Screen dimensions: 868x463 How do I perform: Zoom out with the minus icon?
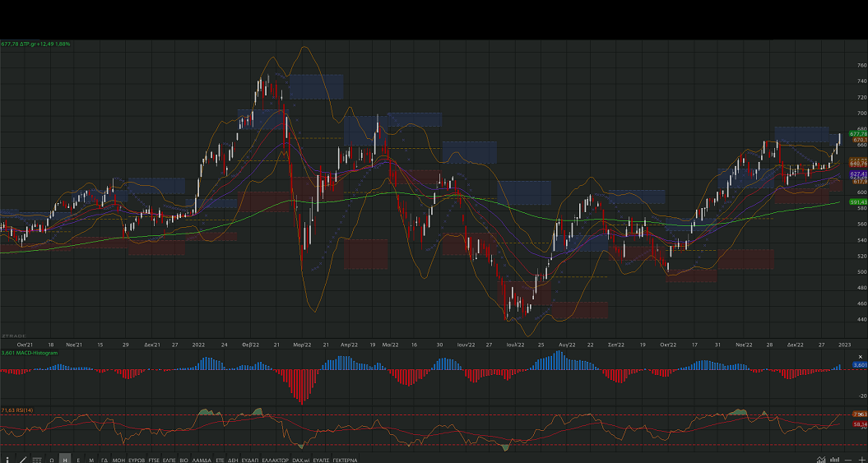[848, 460]
